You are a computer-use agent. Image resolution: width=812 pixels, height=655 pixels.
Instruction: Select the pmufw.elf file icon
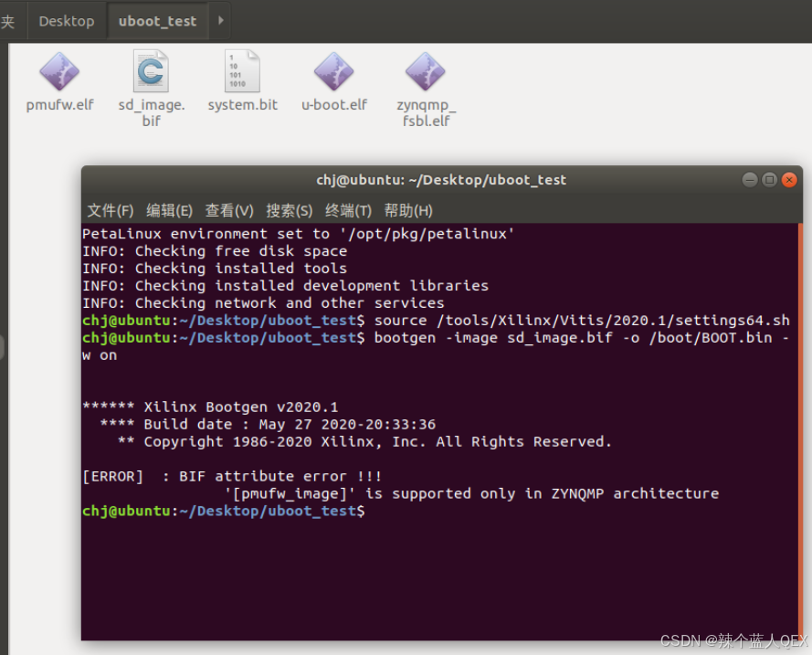coord(59,71)
